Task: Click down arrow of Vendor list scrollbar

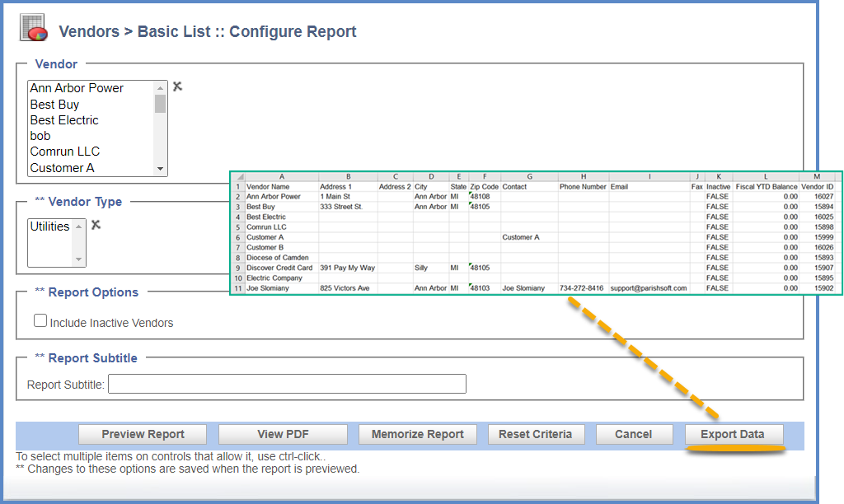Action: click(161, 169)
